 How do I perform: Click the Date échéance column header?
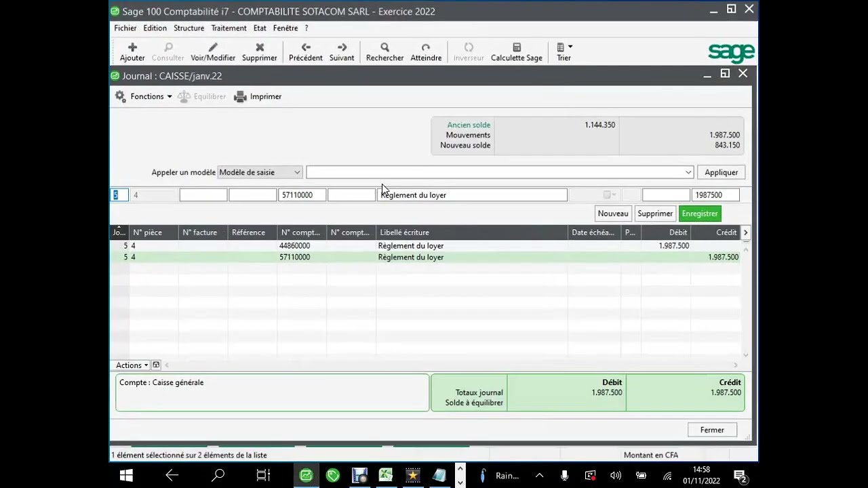(x=593, y=232)
